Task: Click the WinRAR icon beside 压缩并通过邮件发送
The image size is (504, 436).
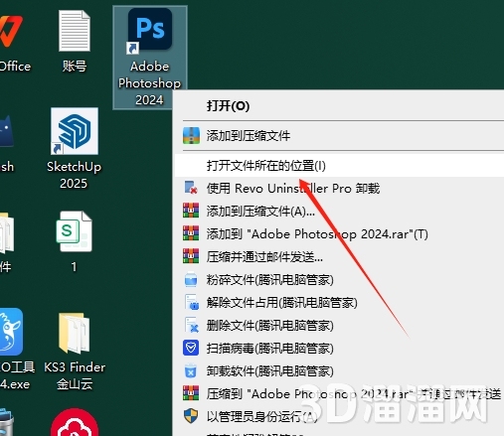Action: tap(191, 256)
